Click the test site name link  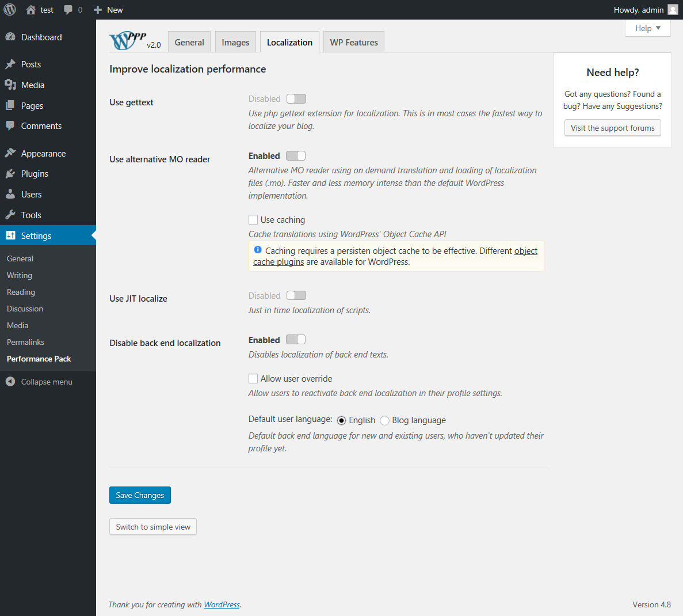(47, 10)
